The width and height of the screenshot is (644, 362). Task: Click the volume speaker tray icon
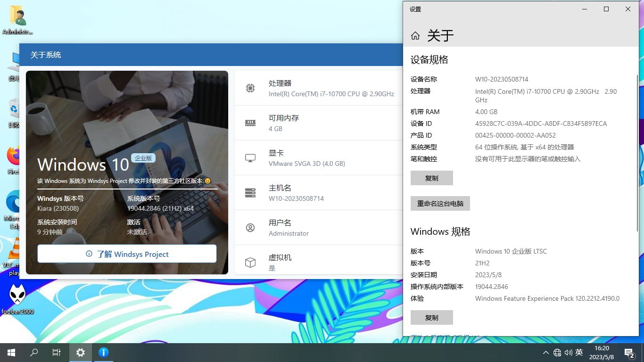[x=568, y=353]
